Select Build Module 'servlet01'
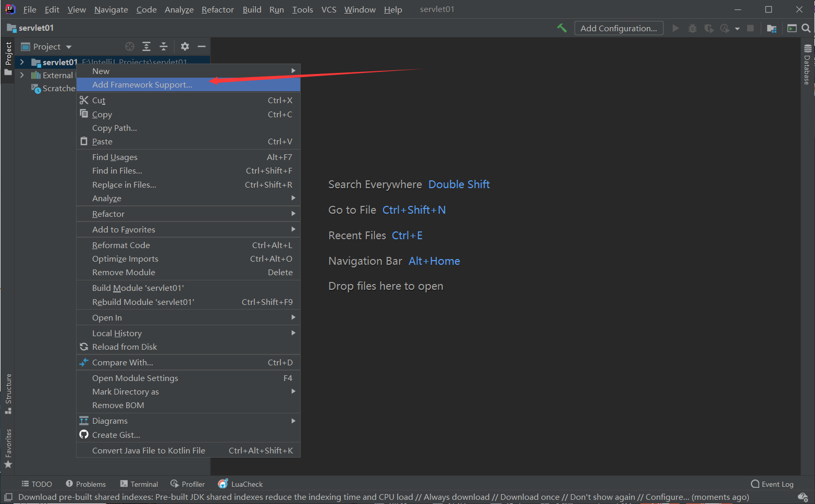This screenshot has width=815, height=504. pos(188,288)
